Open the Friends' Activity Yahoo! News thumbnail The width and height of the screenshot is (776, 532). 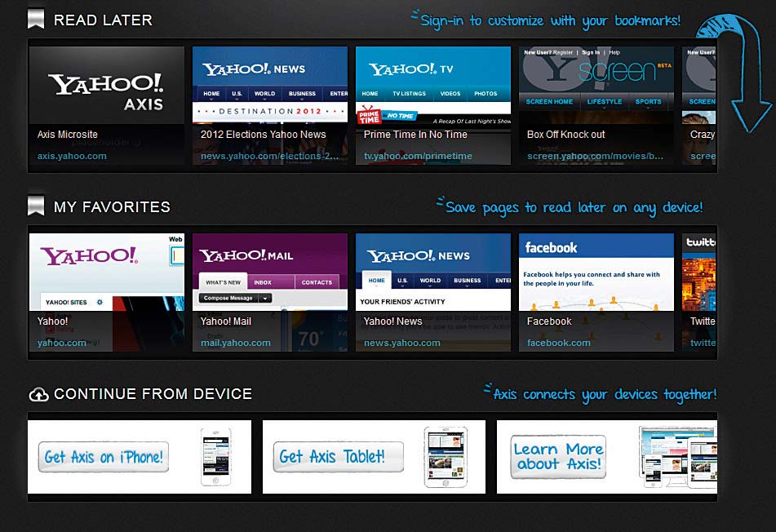pos(433,292)
